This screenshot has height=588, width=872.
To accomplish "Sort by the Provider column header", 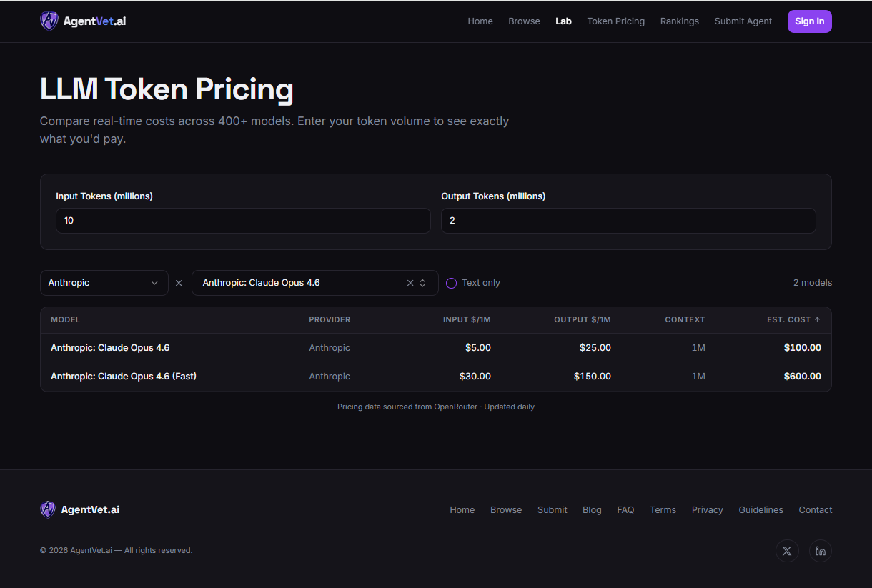I will pyautogui.click(x=330, y=319).
